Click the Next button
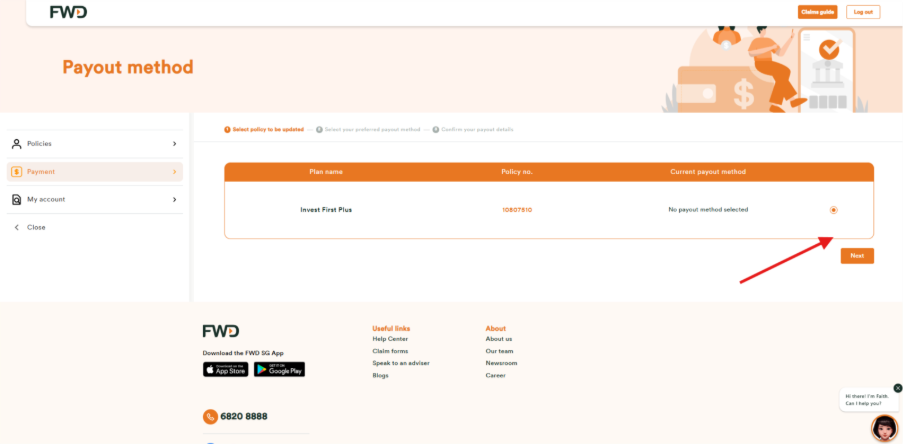The width and height of the screenshot is (903, 444). tap(857, 256)
